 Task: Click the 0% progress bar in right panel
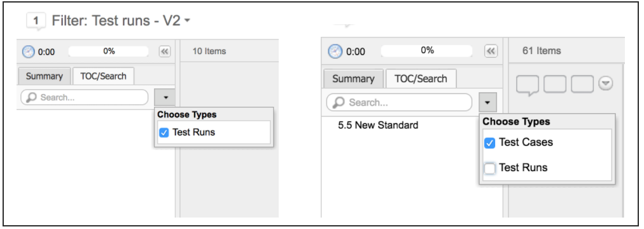(427, 51)
